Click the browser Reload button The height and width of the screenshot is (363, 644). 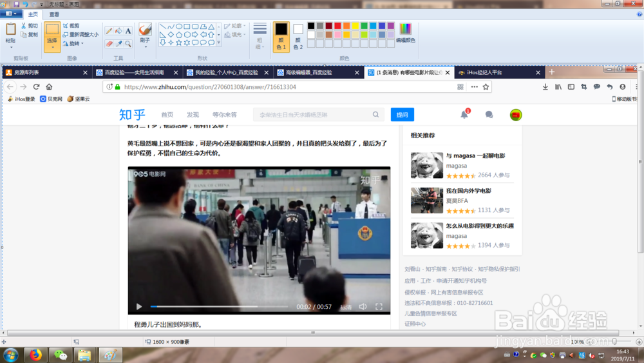pos(36,87)
